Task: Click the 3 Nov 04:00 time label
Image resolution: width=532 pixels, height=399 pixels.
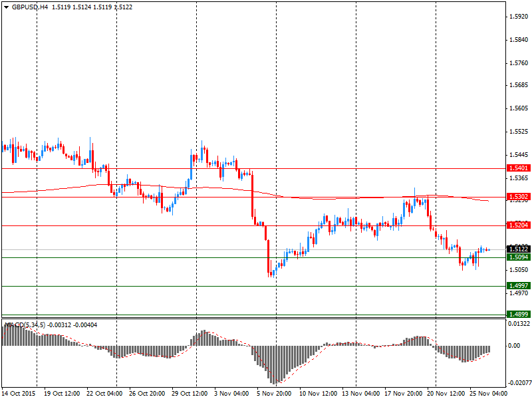Action: pyautogui.click(x=231, y=394)
